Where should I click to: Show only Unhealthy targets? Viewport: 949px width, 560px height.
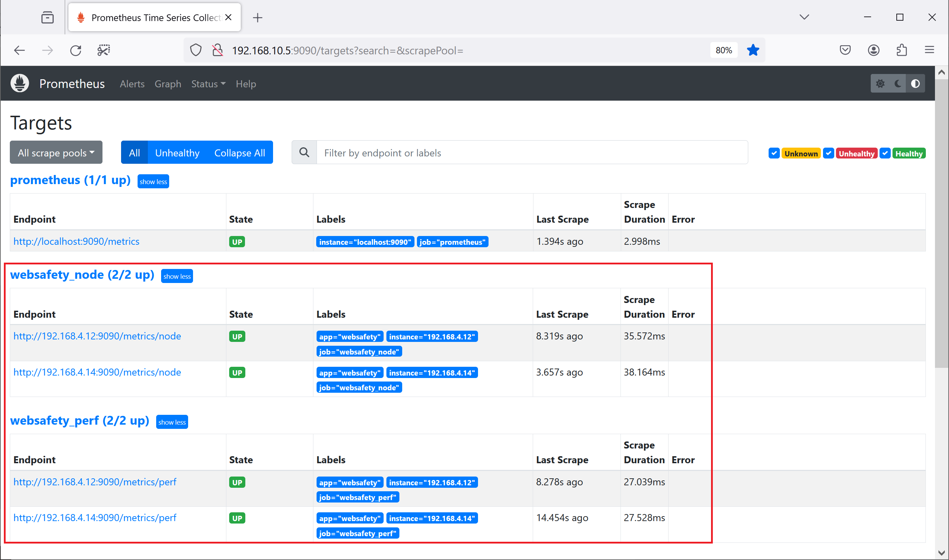(177, 153)
